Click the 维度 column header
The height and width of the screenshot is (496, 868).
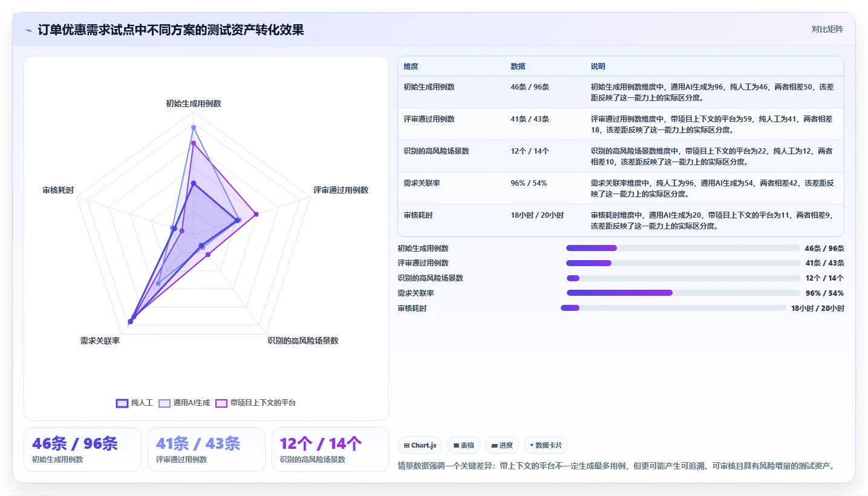point(411,67)
